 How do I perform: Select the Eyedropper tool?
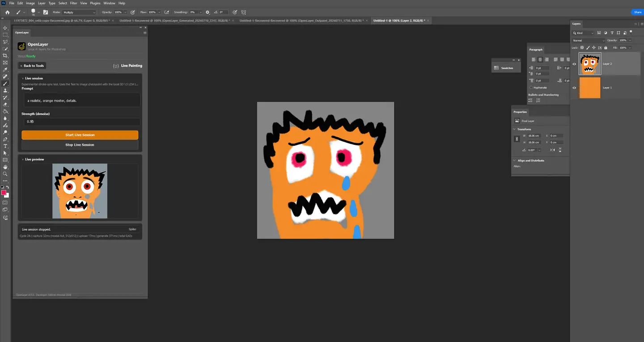(5, 70)
